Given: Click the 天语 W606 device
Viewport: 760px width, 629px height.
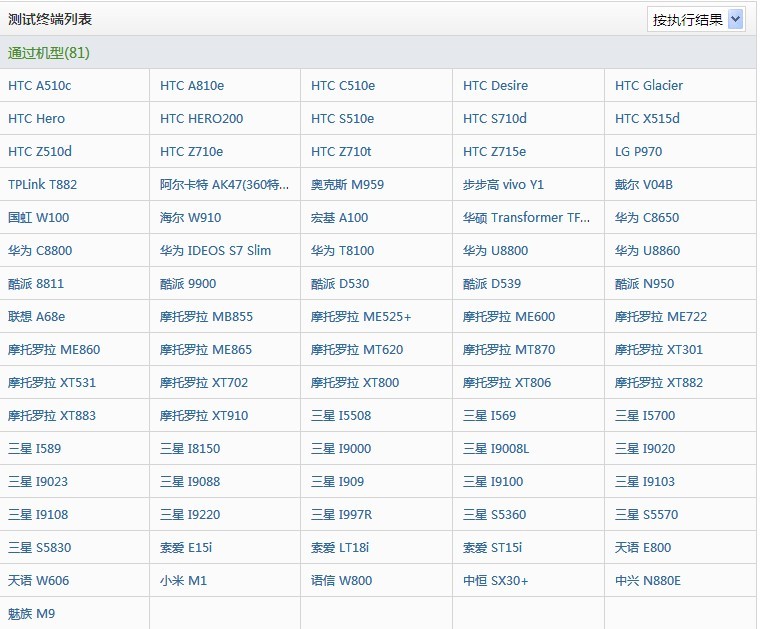Looking at the screenshot, I should [39, 580].
